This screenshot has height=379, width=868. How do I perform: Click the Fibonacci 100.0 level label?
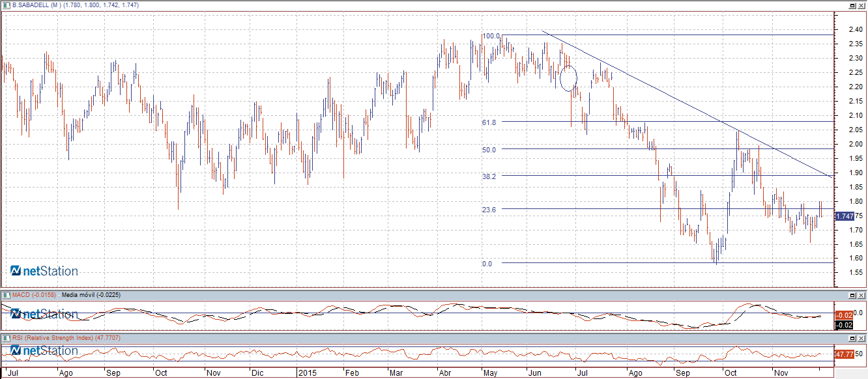coord(491,36)
